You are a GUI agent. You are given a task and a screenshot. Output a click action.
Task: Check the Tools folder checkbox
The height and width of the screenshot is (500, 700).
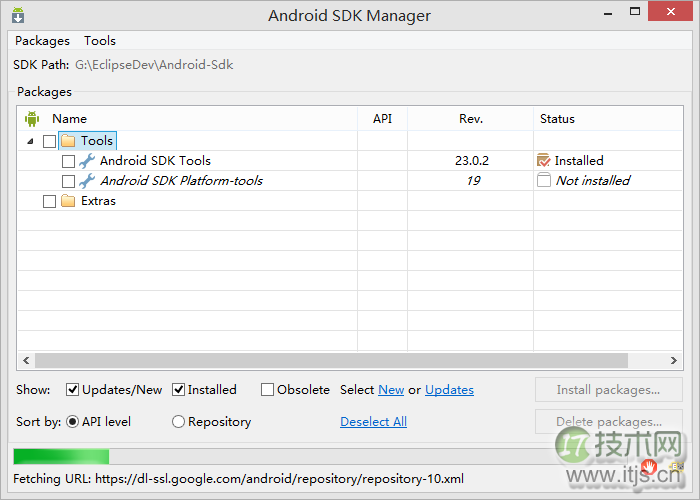50,141
